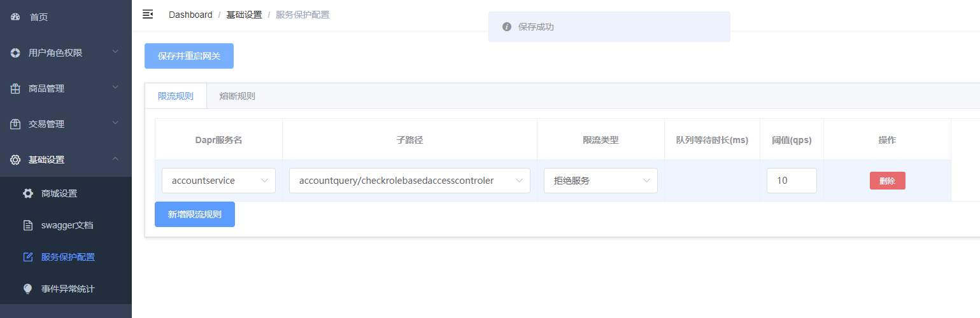Open the 拒绝服务 rate limit type dropdown
The image size is (980, 318).
pos(600,181)
